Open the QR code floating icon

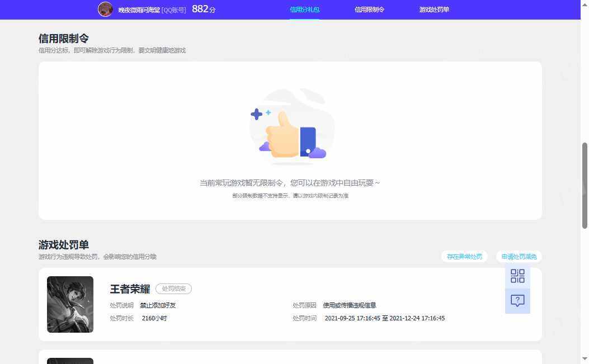(517, 276)
